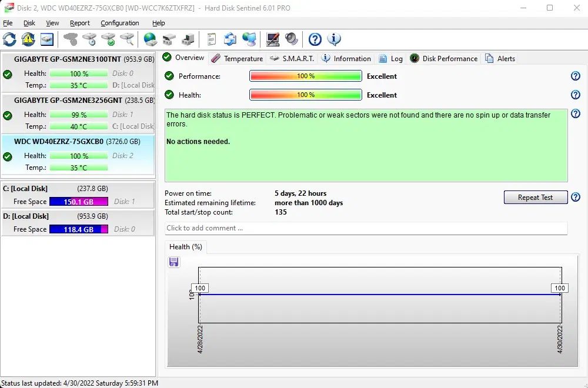
Task: Switch to the Temperature tab
Action: pos(237,58)
